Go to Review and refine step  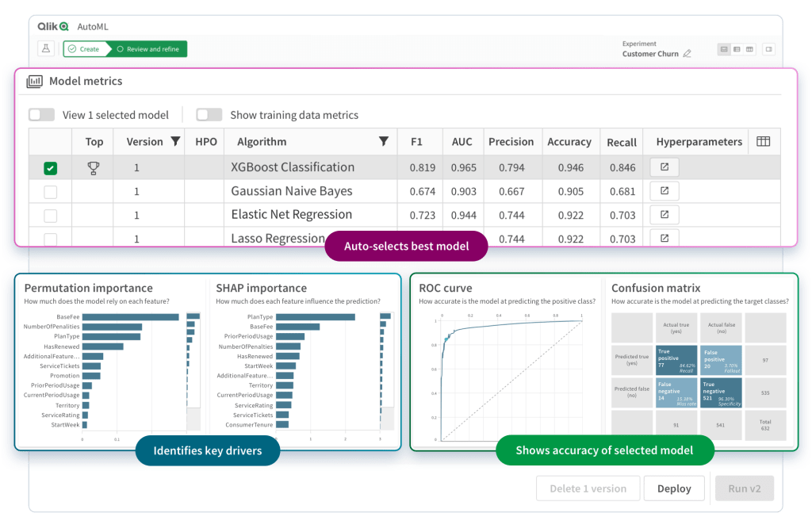pos(147,49)
